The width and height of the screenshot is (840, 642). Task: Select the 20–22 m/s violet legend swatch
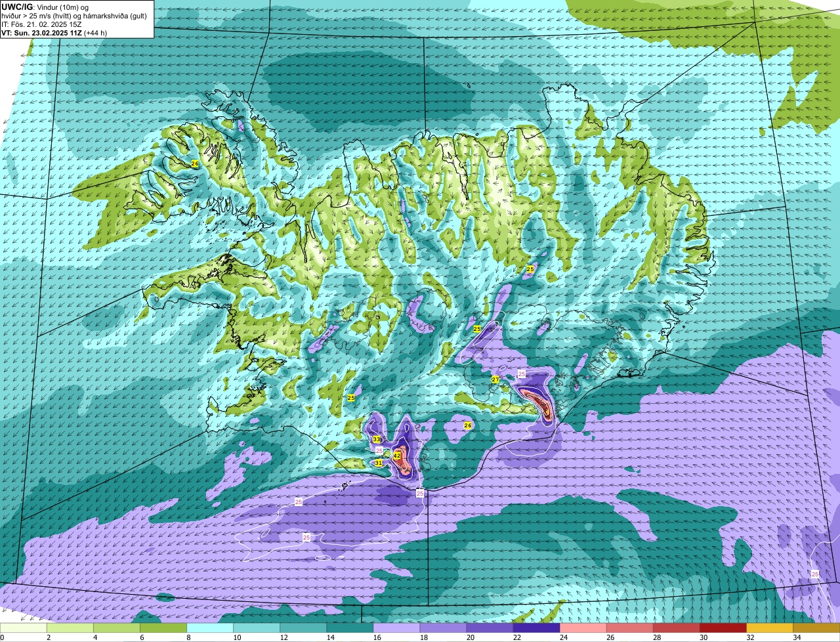(x=490, y=628)
